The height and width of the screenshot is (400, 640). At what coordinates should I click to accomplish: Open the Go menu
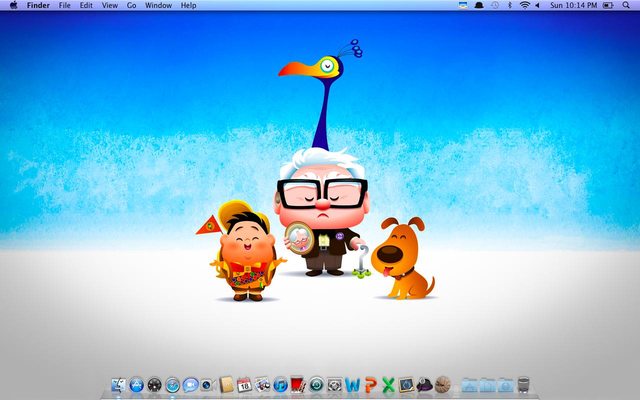pyautogui.click(x=131, y=5)
